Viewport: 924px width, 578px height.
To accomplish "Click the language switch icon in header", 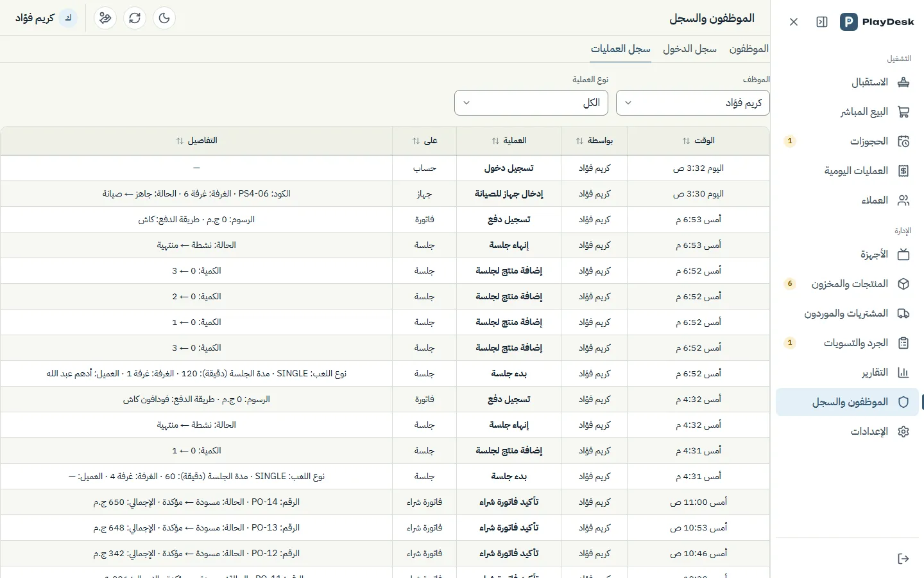I will [x=105, y=18].
